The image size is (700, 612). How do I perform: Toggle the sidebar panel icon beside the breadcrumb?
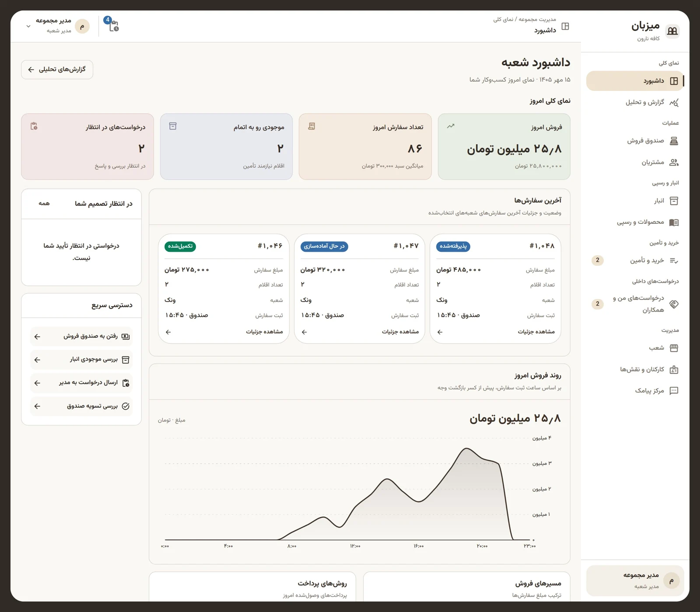pyautogui.click(x=565, y=26)
